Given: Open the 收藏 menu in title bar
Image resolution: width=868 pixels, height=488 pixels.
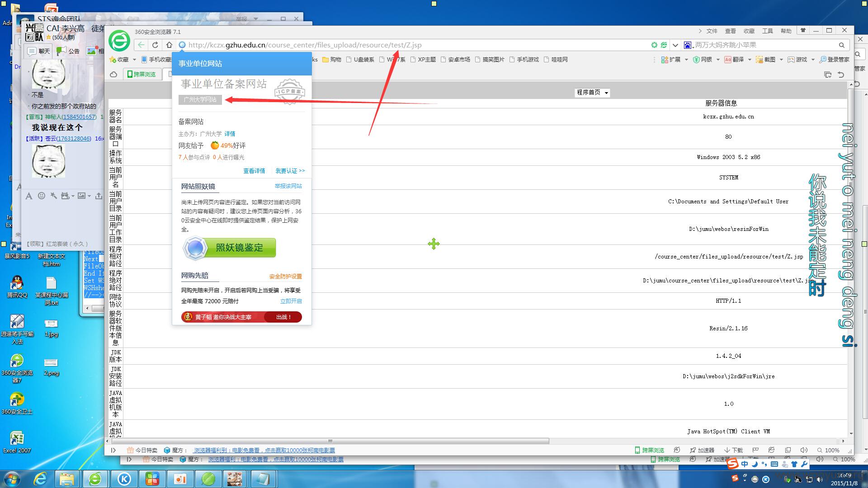Looking at the screenshot, I should (x=749, y=31).
